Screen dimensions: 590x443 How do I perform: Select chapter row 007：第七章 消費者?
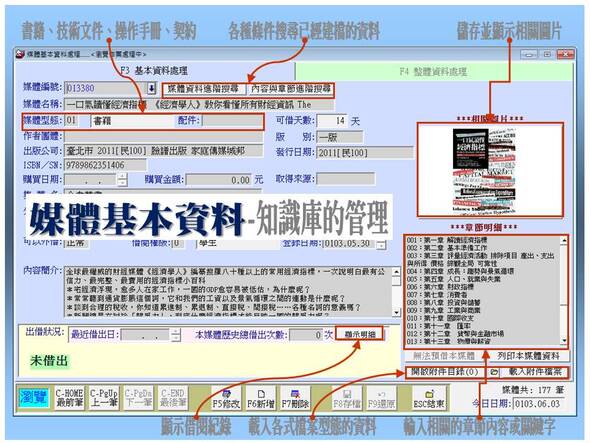pyautogui.click(x=437, y=295)
